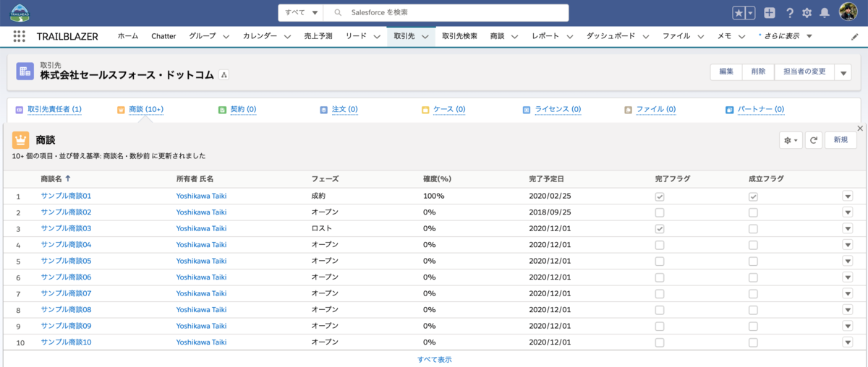Click the 契約 quick link icon
The height and width of the screenshot is (367, 868).
tap(223, 110)
